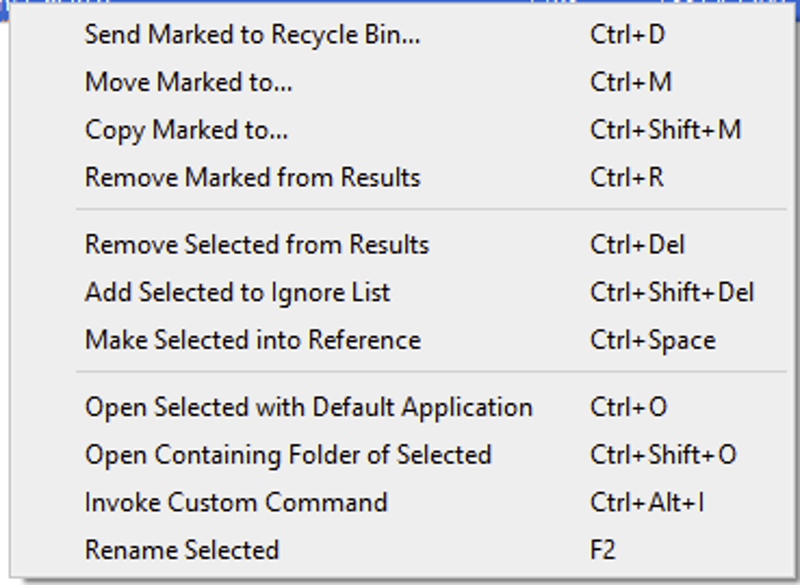Click Copy Marked to... option
This screenshot has width=800, height=585.
(x=401, y=130)
